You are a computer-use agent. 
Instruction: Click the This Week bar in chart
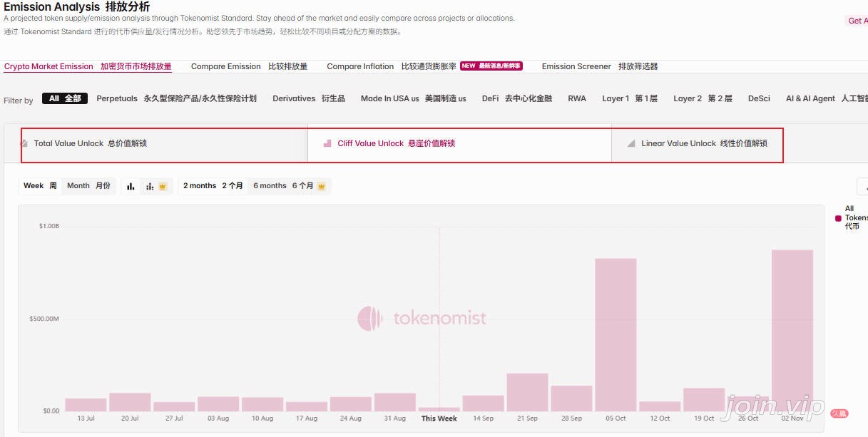click(439, 409)
